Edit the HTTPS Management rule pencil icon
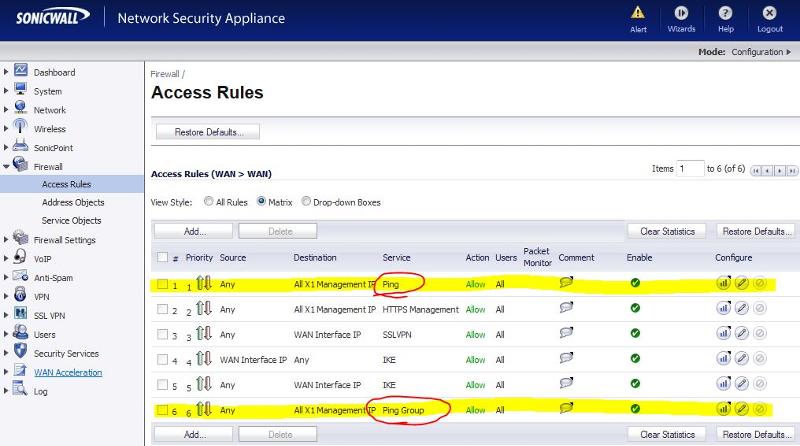The width and height of the screenshot is (800, 446). click(x=741, y=308)
